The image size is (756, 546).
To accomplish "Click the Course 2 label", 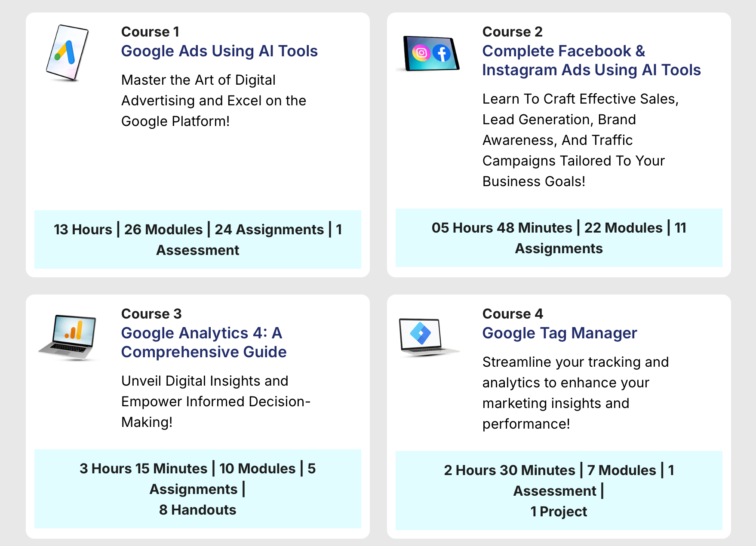I will 512,32.
